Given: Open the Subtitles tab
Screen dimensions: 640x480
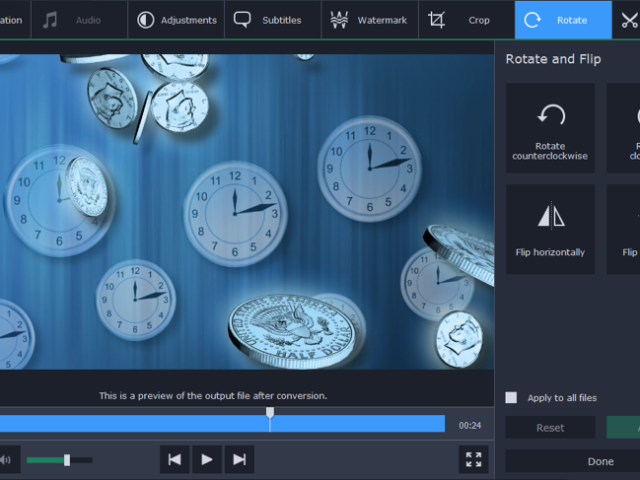Looking at the screenshot, I should point(273,20).
